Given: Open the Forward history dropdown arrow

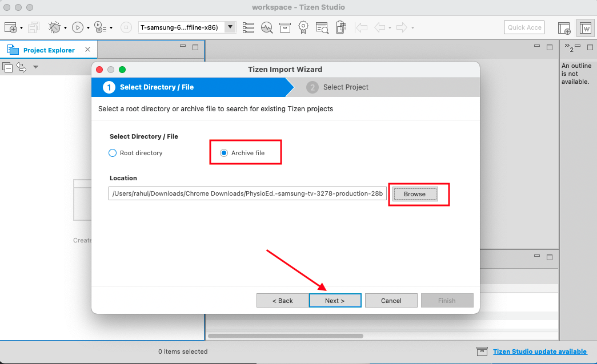Looking at the screenshot, I should pyautogui.click(x=412, y=28).
